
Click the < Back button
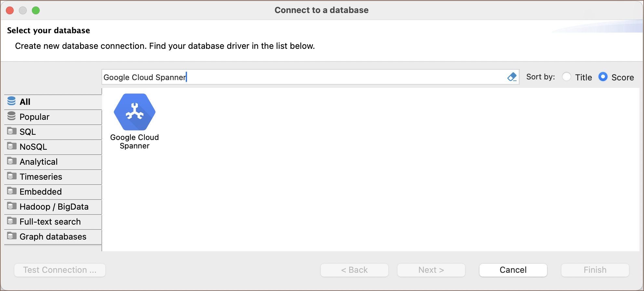tap(354, 270)
